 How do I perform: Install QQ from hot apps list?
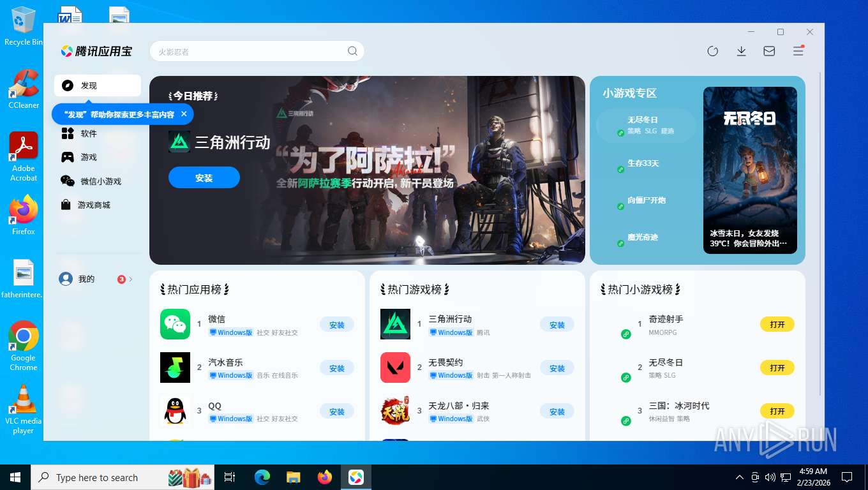coord(337,412)
